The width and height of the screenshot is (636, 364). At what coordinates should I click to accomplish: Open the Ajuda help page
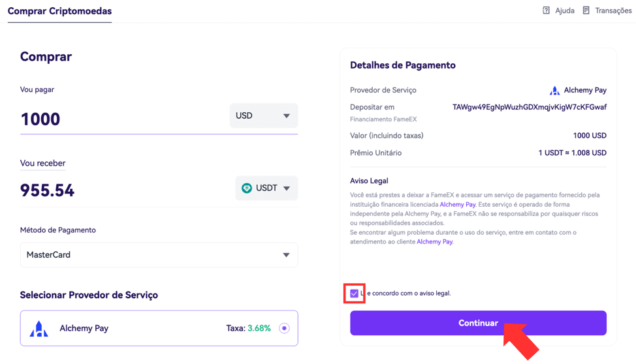click(x=565, y=10)
